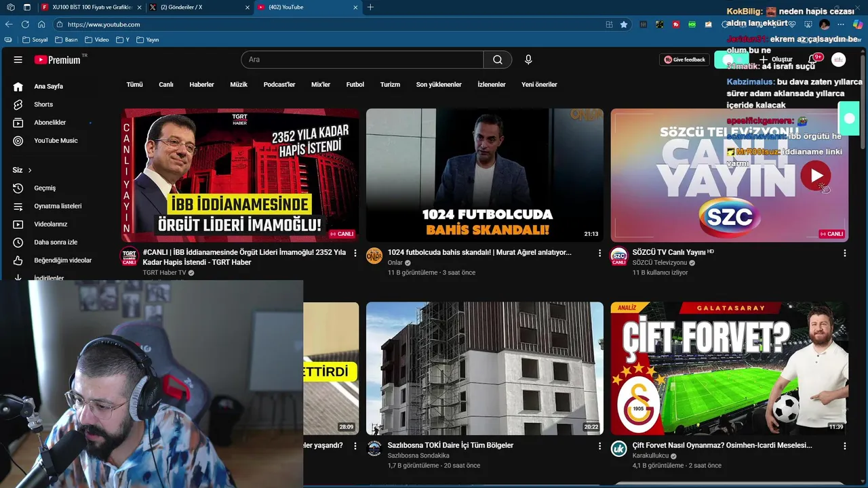Click the YouTube Ara search field

(362, 60)
